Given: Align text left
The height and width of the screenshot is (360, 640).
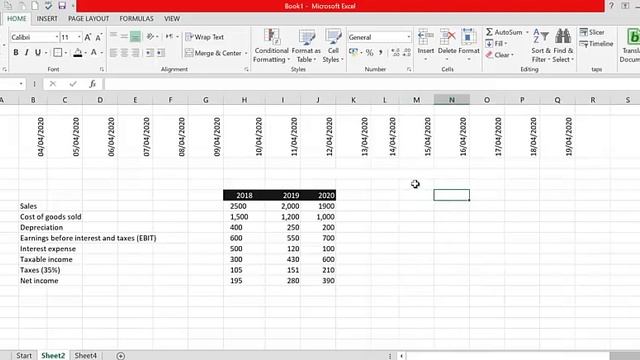Looking at the screenshot, I should (113, 53).
